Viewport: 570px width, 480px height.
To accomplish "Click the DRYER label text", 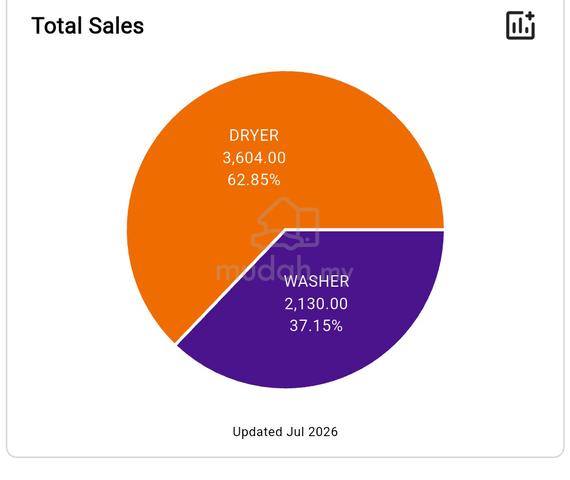I will point(254,136).
